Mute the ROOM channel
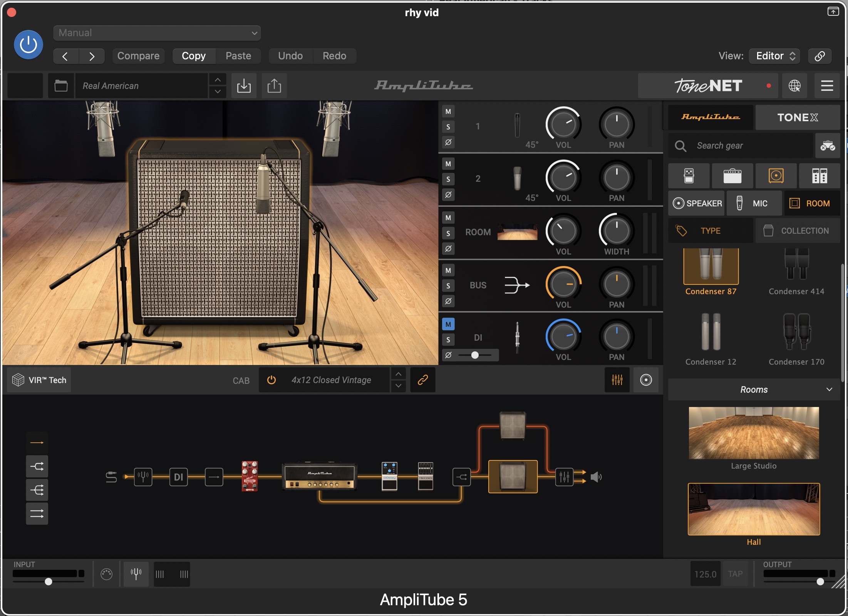 coord(448,218)
